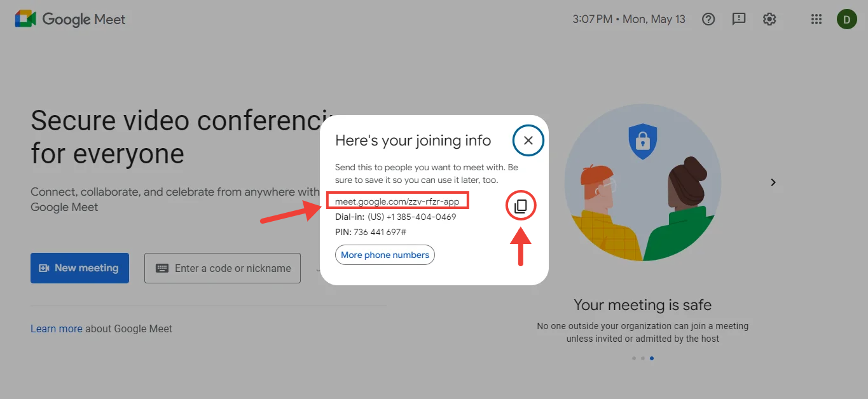The image size is (868, 399).
Task: Open the Help support icon
Action: (708, 19)
